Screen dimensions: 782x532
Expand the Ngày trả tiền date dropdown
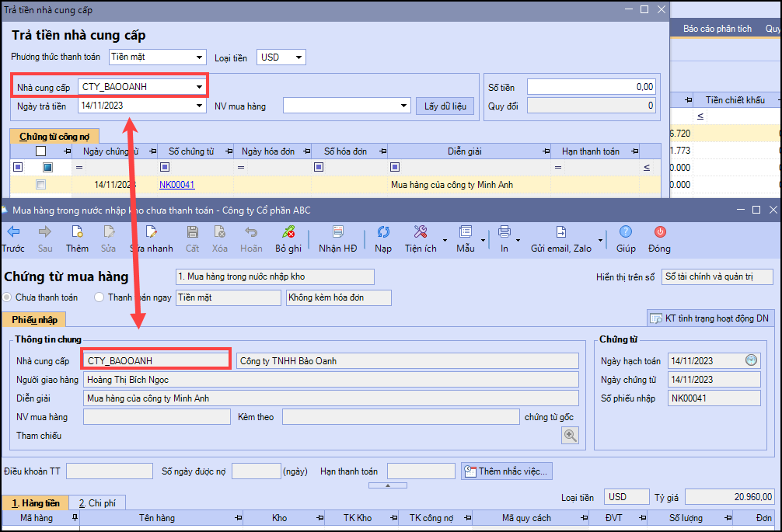click(x=200, y=106)
